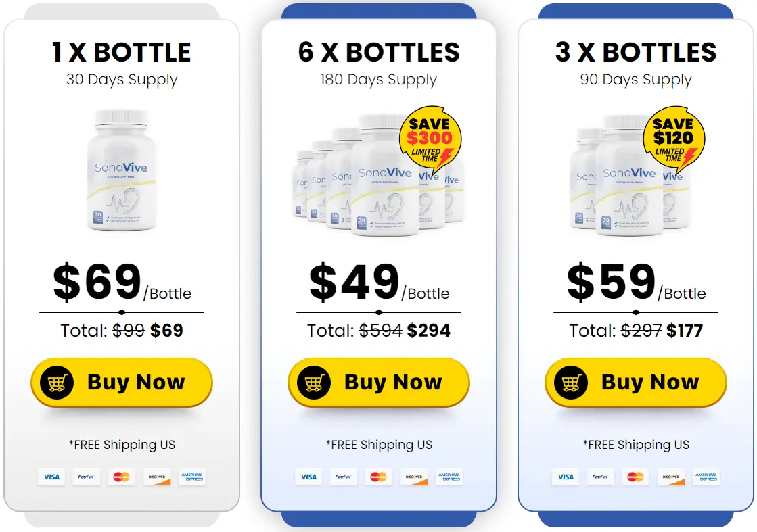Choose the MasterCard icon below the middle Buy Now button

click(x=378, y=477)
